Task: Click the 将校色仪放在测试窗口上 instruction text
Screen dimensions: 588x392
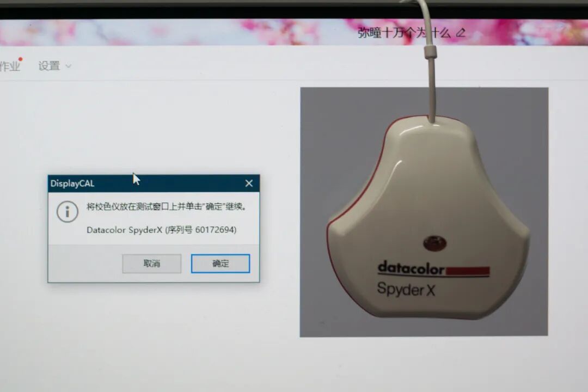Action: (x=167, y=207)
